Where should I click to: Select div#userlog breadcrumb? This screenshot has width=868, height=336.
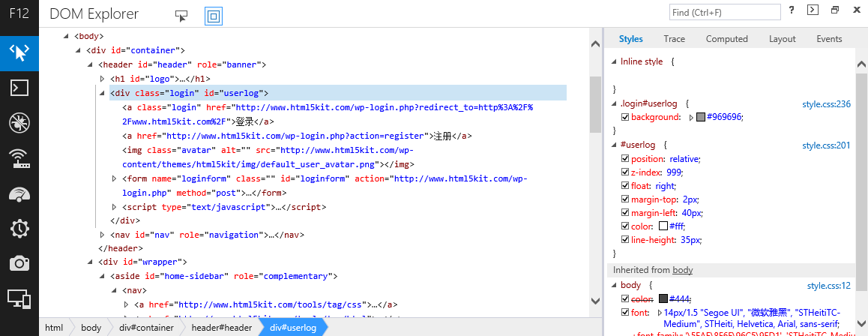pyautogui.click(x=293, y=328)
